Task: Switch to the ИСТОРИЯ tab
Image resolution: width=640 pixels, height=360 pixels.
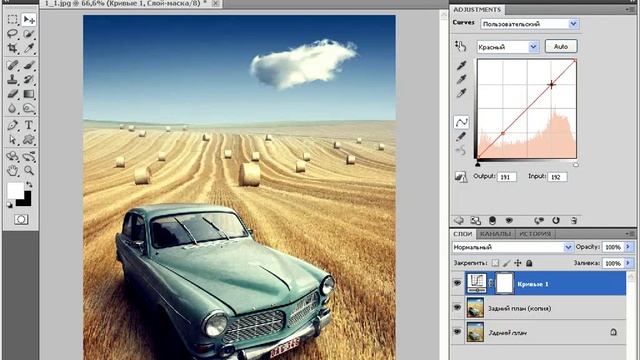Action: click(x=535, y=234)
